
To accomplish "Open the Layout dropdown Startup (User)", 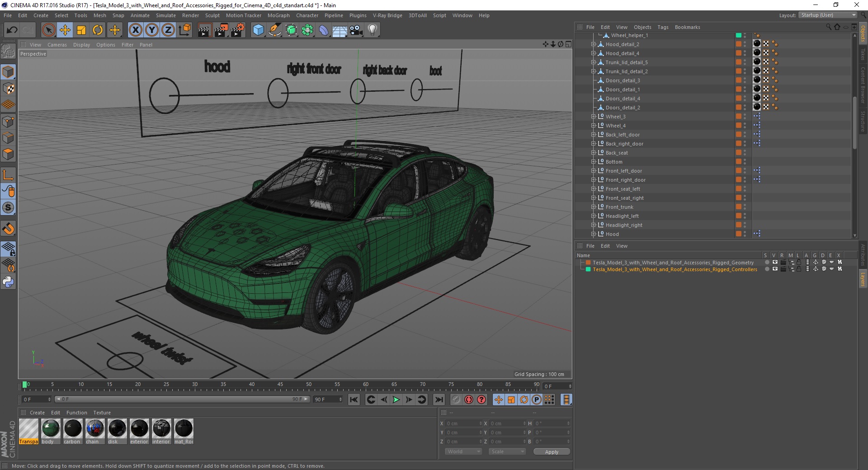I will pyautogui.click(x=828, y=15).
